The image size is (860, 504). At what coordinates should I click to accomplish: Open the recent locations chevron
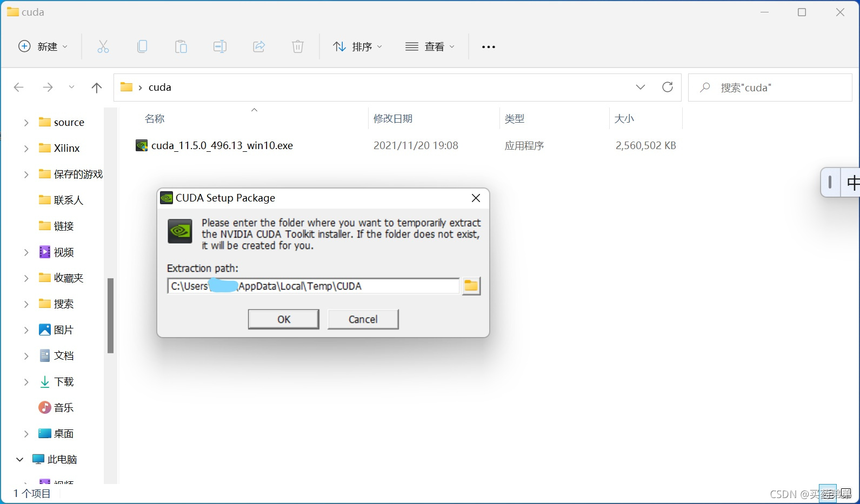click(71, 88)
